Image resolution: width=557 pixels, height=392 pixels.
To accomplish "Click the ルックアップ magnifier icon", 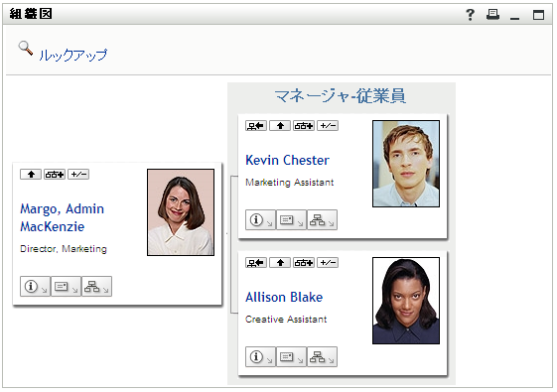I will coord(25,48).
